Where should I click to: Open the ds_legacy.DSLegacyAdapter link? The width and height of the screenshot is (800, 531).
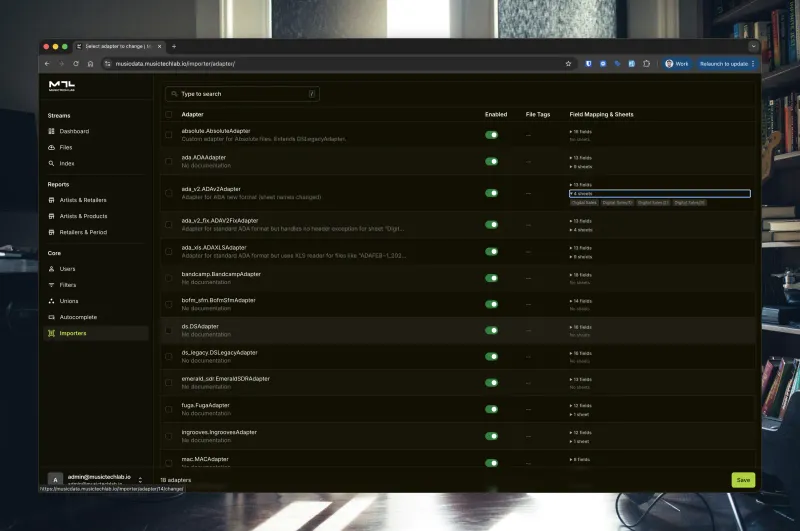coord(219,352)
